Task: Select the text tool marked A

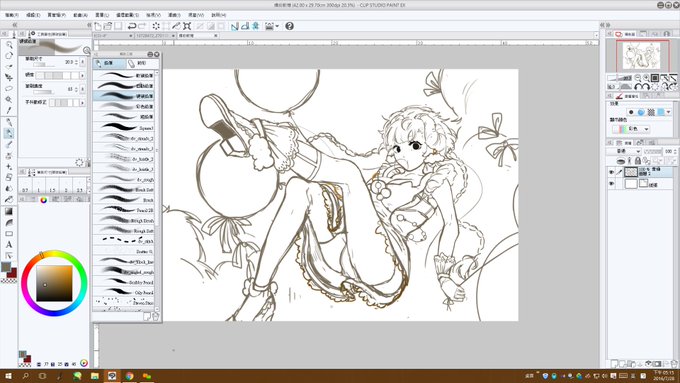Action: pos(9,245)
